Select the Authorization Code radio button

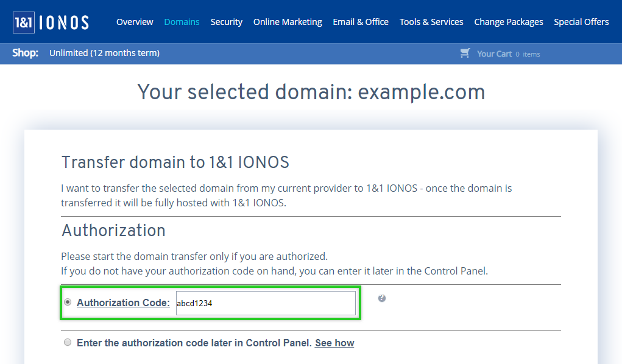click(x=68, y=302)
